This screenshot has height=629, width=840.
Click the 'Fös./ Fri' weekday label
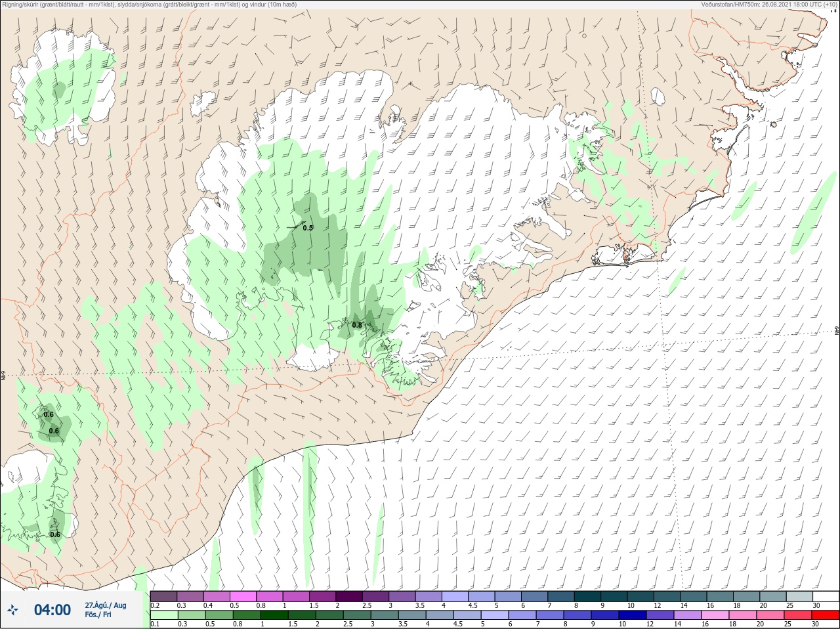click(x=98, y=615)
